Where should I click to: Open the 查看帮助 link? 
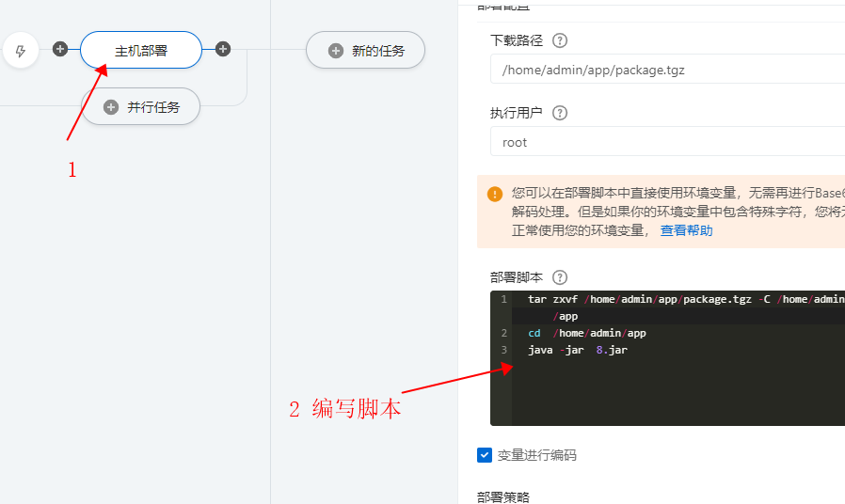coord(686,230)
